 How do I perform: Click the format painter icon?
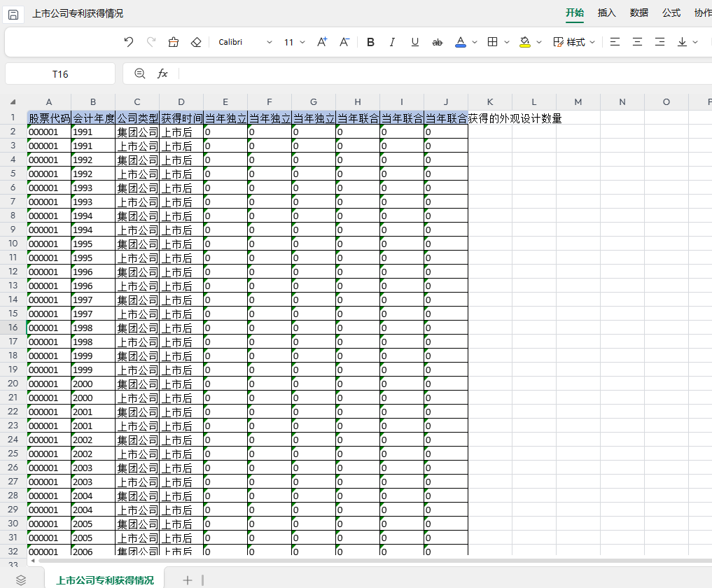pyautogui.click(x=174, y=42)
